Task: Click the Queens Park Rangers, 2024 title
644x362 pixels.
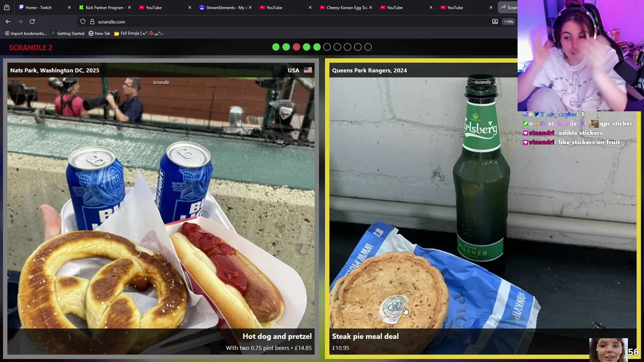Action: pyautogui.click(x=369, y=70)
